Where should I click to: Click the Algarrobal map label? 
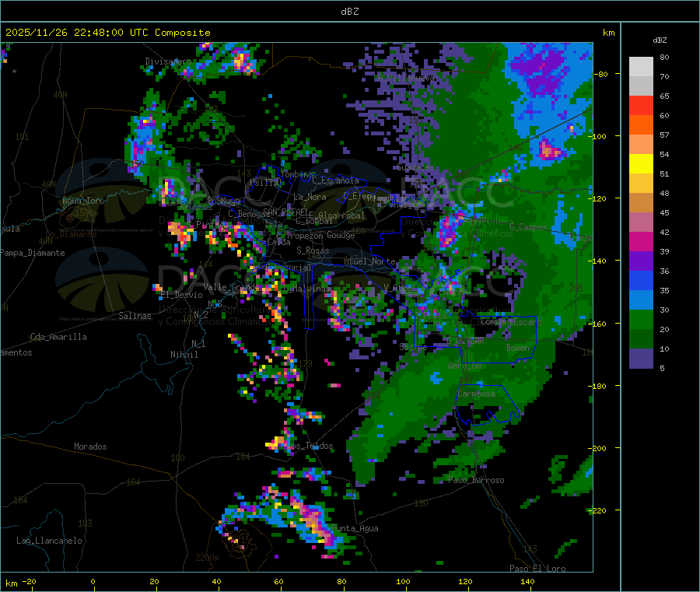pyautogui.click(x=341, y=216)
